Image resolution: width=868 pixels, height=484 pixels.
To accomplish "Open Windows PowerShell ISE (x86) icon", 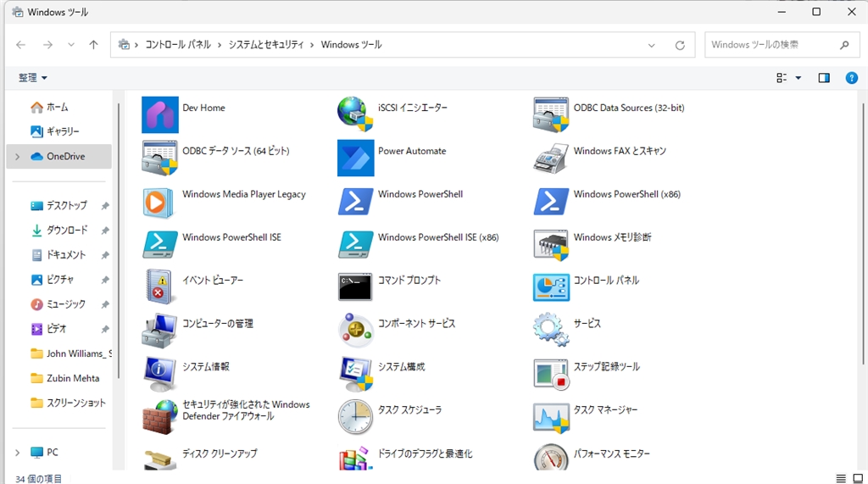I will coord(355,244).
